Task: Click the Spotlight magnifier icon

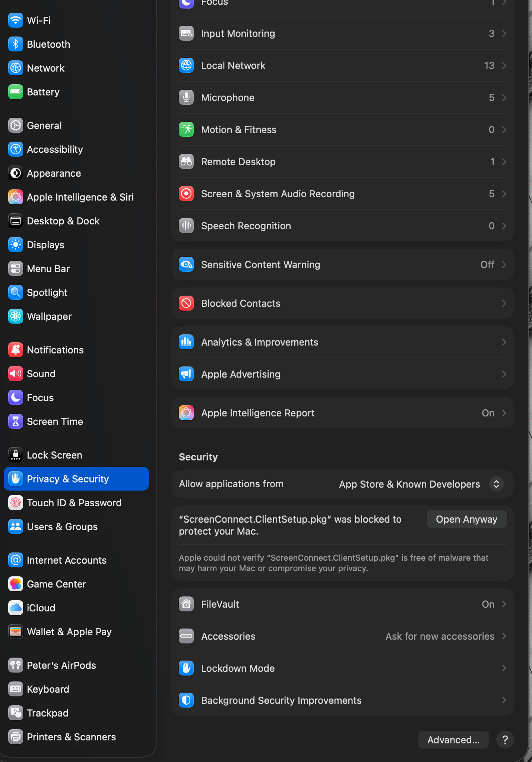Action: 16,293
